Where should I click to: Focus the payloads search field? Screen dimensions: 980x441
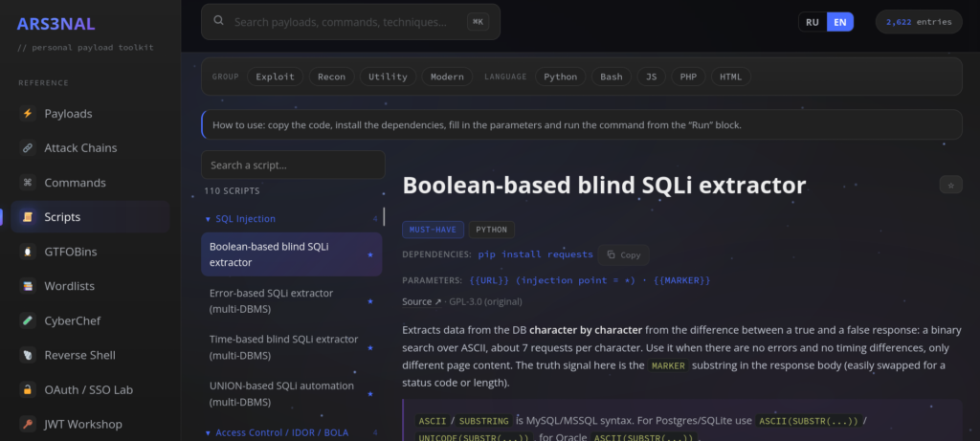point(350,22)
